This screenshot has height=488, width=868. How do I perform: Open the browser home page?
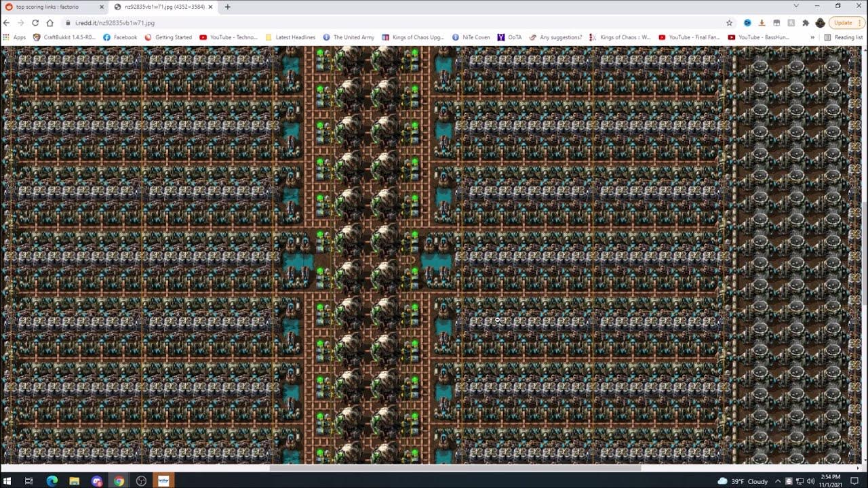[x=50, y=22]
